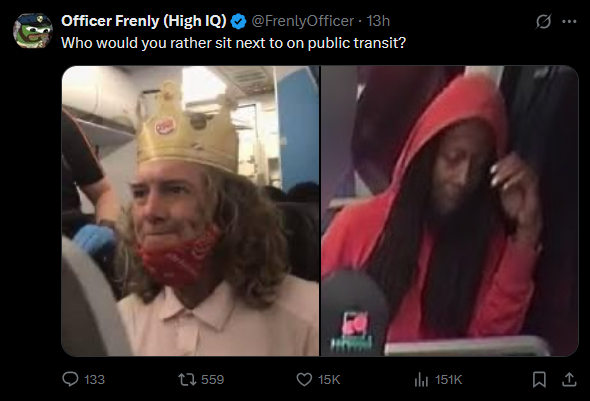Open the reply icon to comment

[70, 379]
